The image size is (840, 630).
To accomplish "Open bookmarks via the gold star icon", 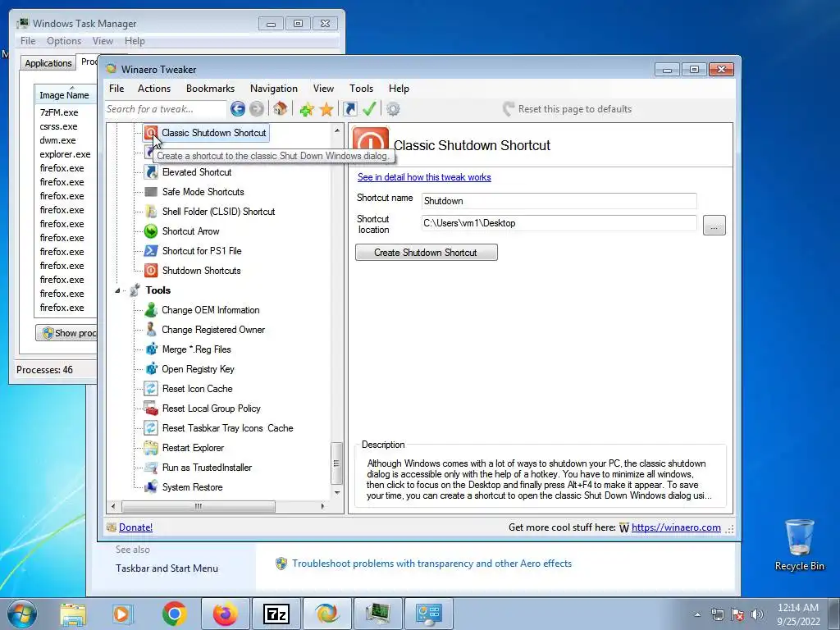I will (x=326, y=109).
